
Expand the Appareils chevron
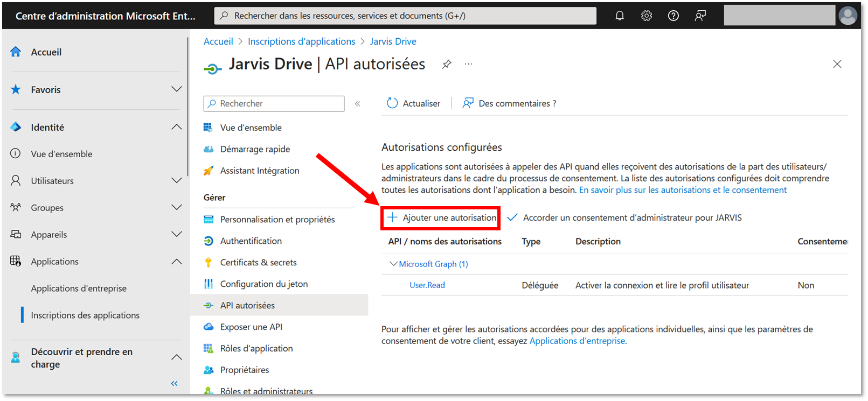[176, 234]
